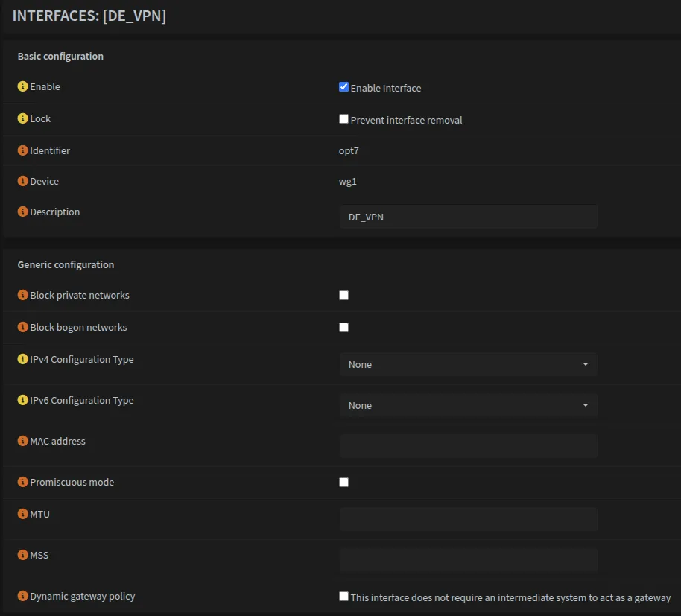The height and width of the screenshot is (616, 681).
Task: Open help info for MTU setting
Action: [x=22, y=514]
